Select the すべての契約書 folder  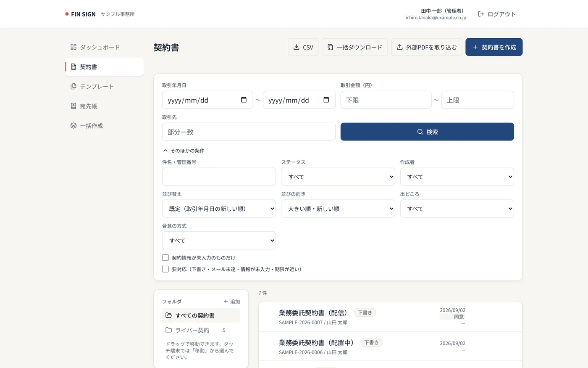201,315
